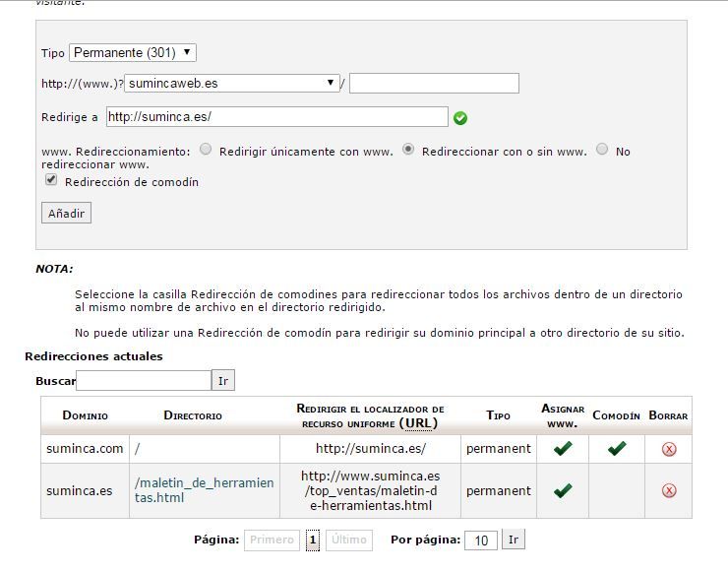Click the http://suminca.es/ URL cell

371,448
